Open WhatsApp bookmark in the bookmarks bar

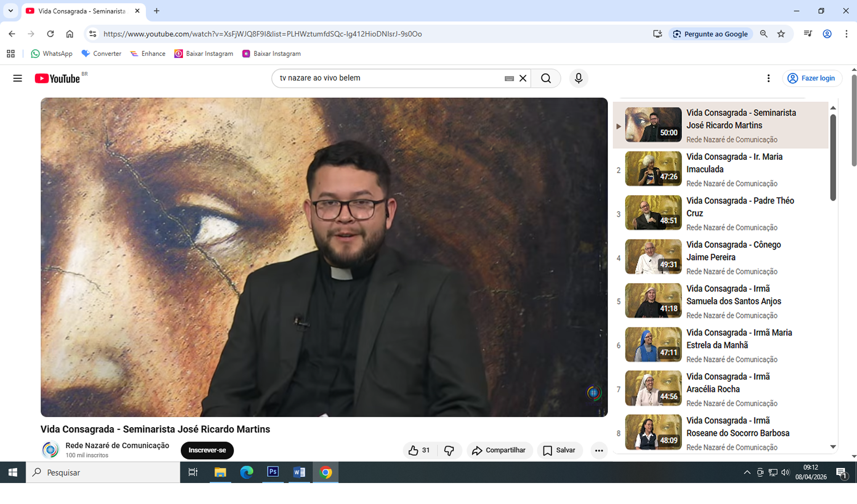click(x=52, y=54)
